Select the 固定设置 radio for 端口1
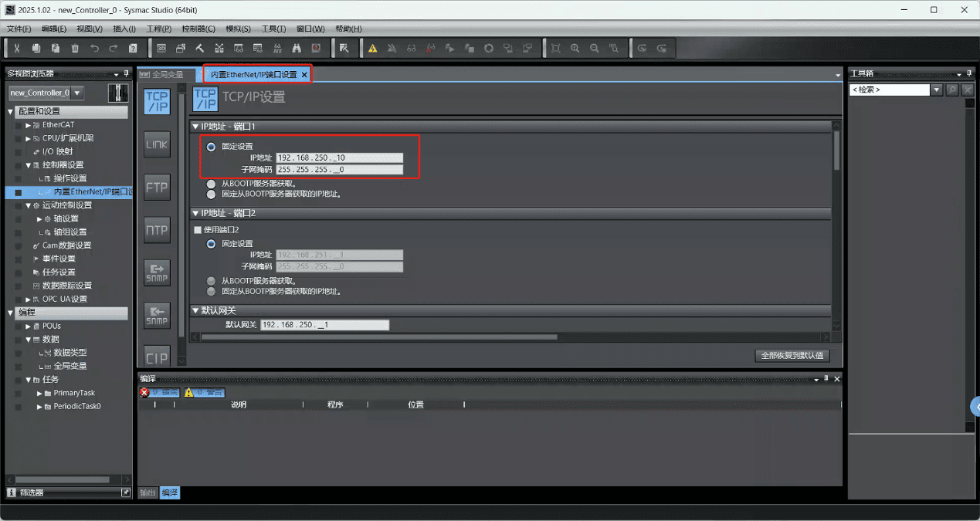Screen dimensions: 980x521 click(x=212, y=145)
